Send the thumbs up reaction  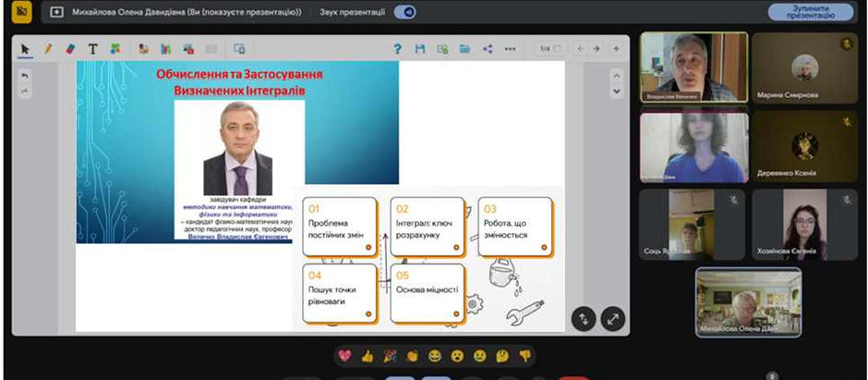pos(367,356)
